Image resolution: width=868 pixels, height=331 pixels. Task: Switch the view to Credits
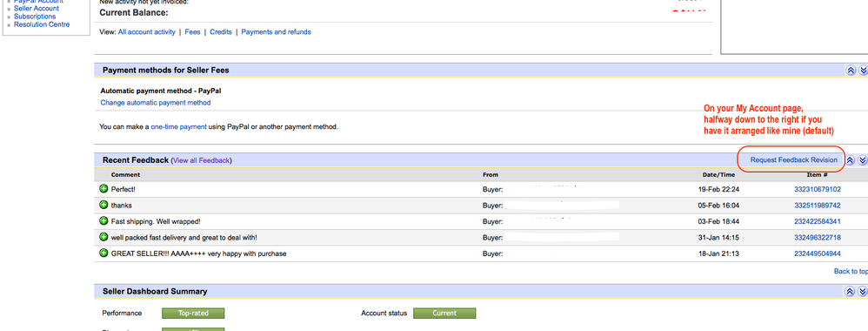(x=221, y=32)
